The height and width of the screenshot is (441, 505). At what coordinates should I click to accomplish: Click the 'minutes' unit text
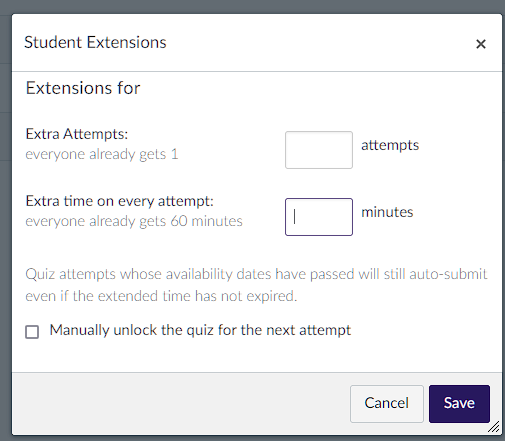(387, 212)
